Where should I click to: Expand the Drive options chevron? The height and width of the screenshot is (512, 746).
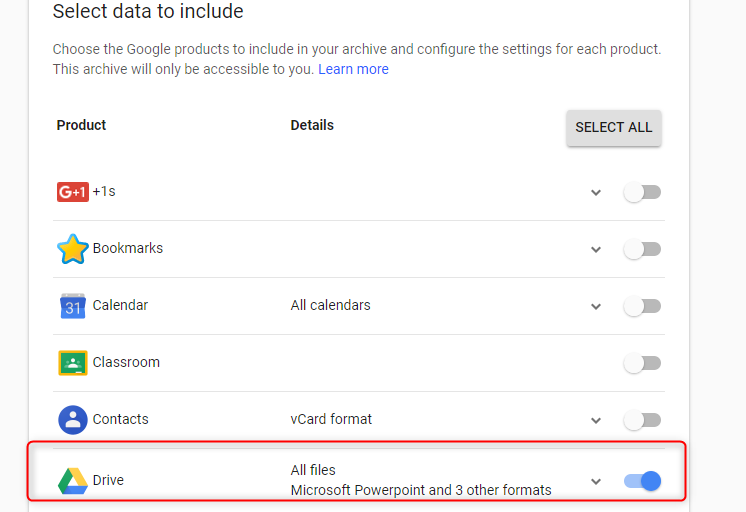tap(596, 482)
